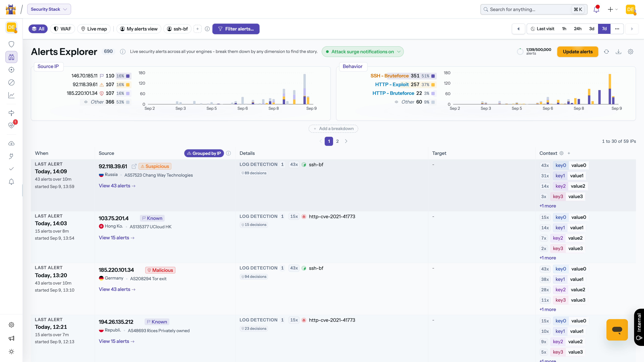Image resolution: width=644 pixels, height=362 pixels.
Task: Select the 1h time range
Action: click(x=564, y=29)
